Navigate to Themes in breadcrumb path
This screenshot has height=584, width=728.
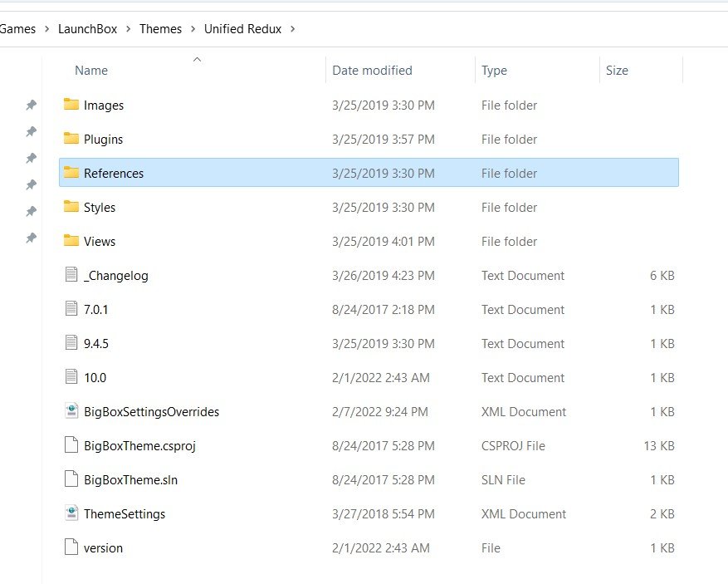161,29
